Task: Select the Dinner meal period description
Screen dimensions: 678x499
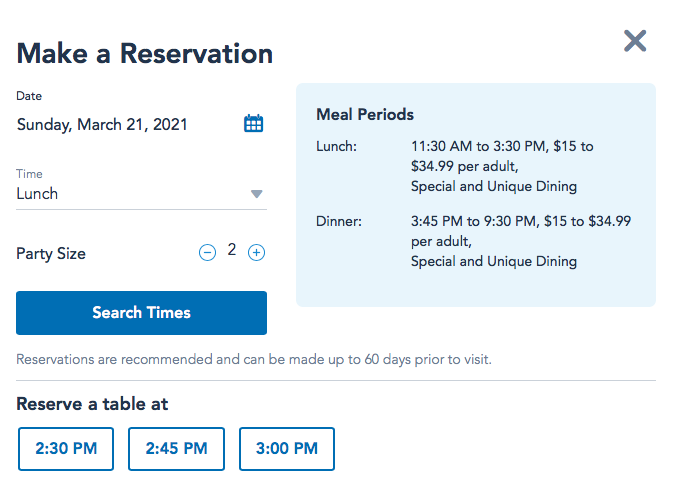Action: [x=521, y=241]
